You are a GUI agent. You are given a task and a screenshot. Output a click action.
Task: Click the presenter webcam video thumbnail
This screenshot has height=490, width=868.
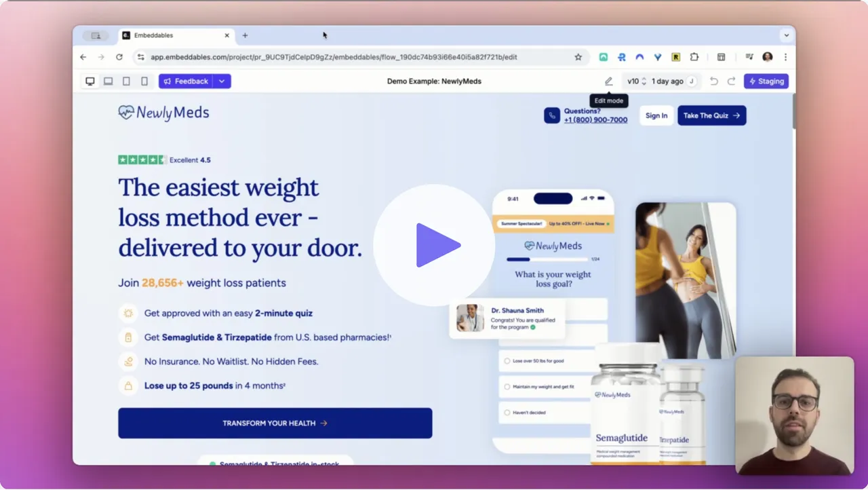tap(795, 415)
